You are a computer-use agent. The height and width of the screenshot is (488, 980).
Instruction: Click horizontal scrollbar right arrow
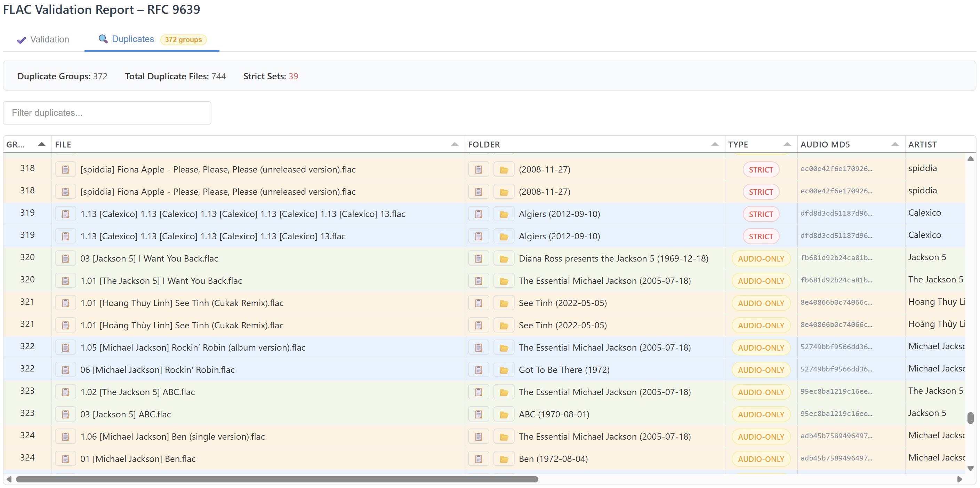959,479
